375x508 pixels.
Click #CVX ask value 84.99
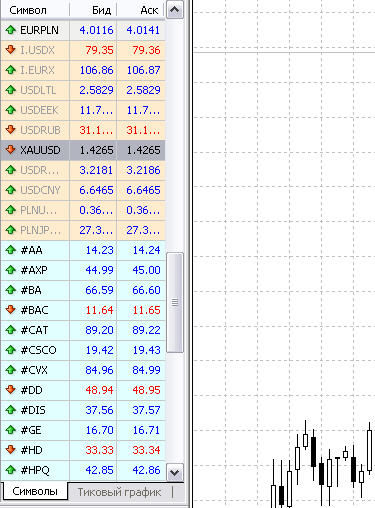tap(146, 370)
